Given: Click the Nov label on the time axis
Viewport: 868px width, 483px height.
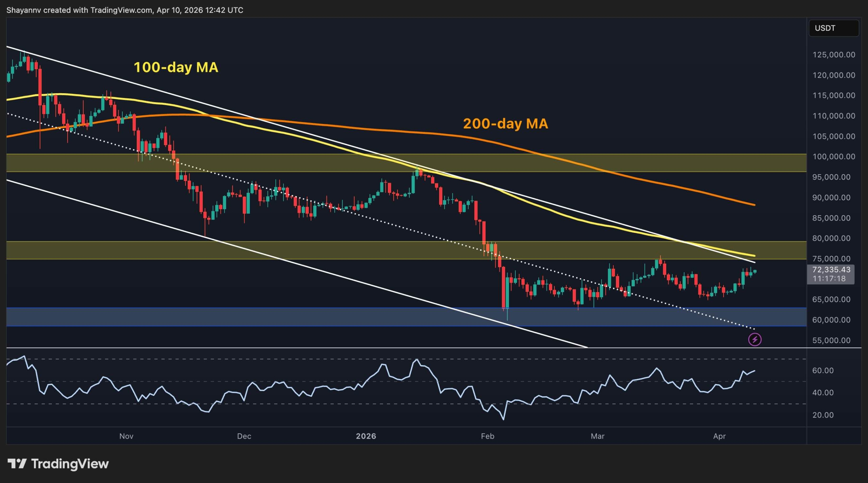Looking at the screenshot, I should [126, 436].
